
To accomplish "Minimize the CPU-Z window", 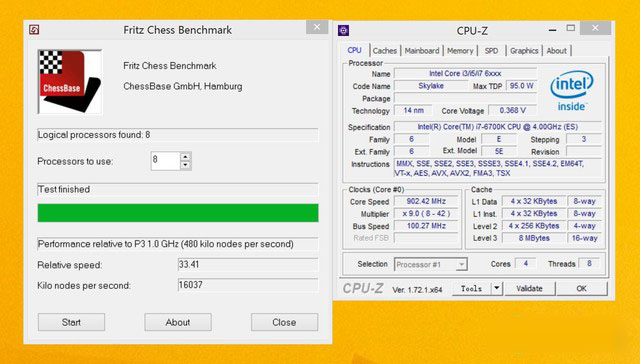I will point(553,29).
